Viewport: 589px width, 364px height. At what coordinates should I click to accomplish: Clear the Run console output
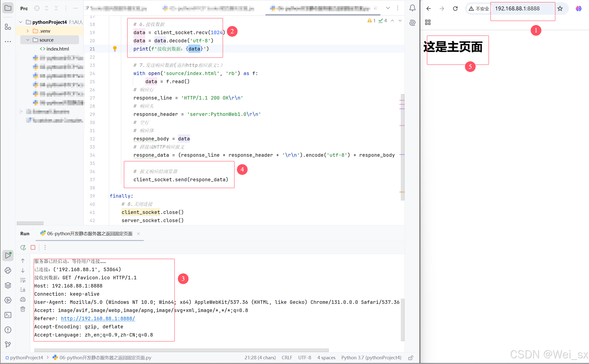click(23, 309)
